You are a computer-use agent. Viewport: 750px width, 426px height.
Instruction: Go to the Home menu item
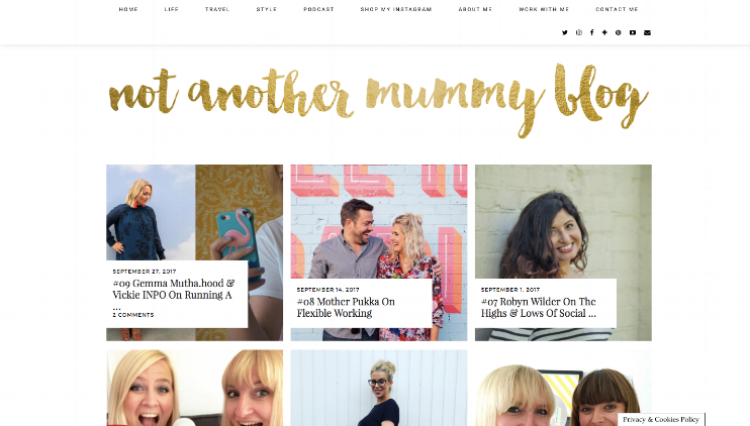[128, 9]
